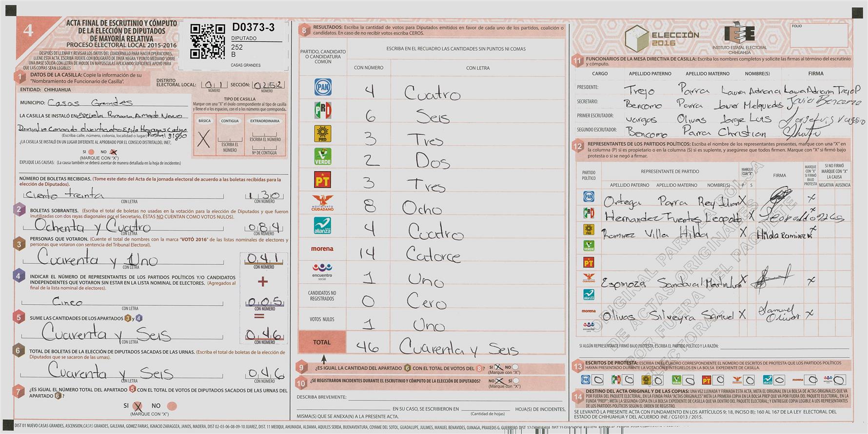Select the SÍ oval for incidents in section 10
Screen dimensions: 868x434
pos(516,381)
